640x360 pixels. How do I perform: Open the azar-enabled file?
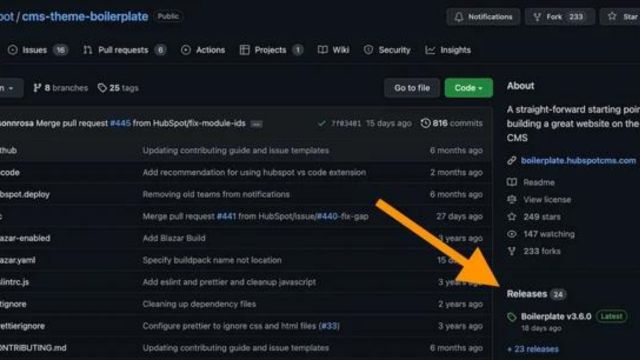coord(25,238)
